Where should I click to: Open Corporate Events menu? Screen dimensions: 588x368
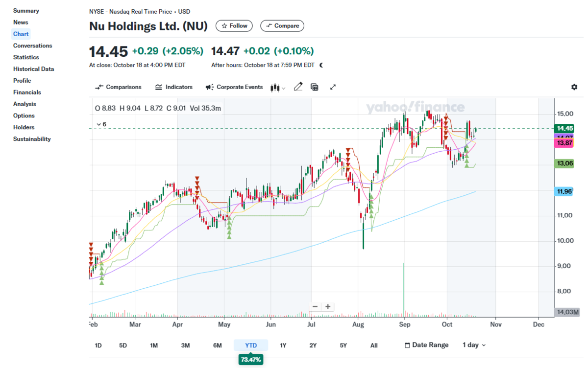(x=234, y=87)
